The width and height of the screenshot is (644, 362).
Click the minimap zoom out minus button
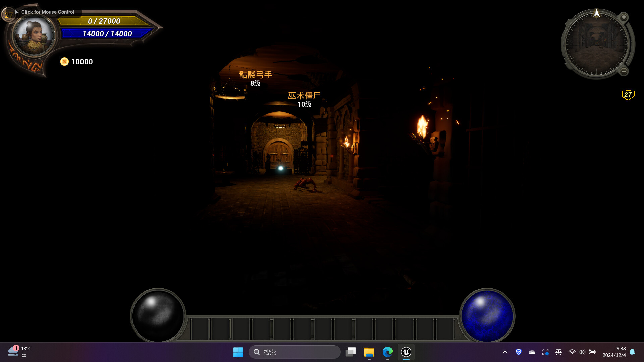coord(624,71)
